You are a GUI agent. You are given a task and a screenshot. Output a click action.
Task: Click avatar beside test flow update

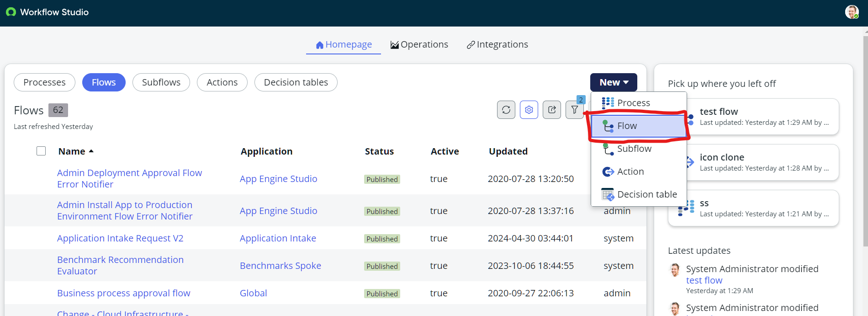675,270
